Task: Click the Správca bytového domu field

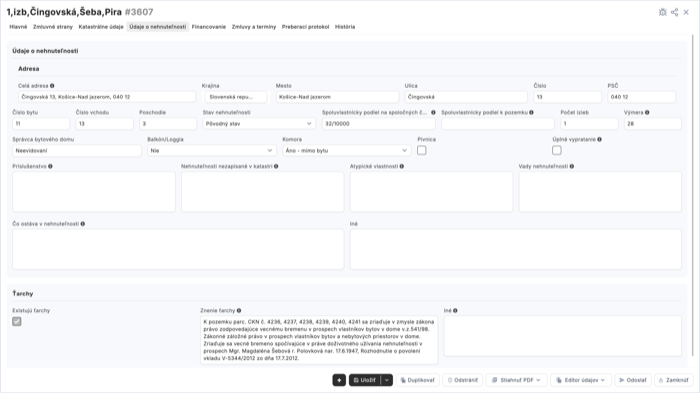Action: click(77, 151)
